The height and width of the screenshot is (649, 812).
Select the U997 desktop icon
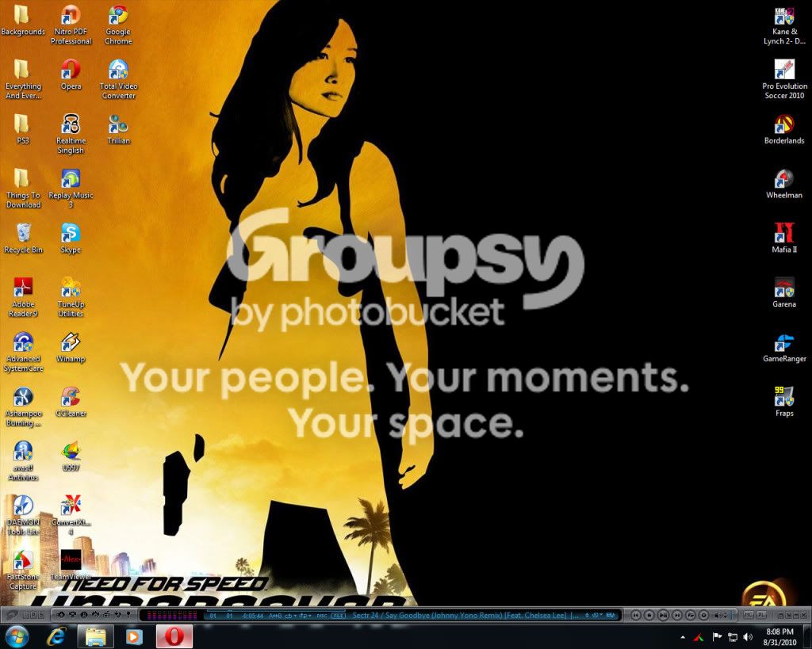[x=71, y=456]
